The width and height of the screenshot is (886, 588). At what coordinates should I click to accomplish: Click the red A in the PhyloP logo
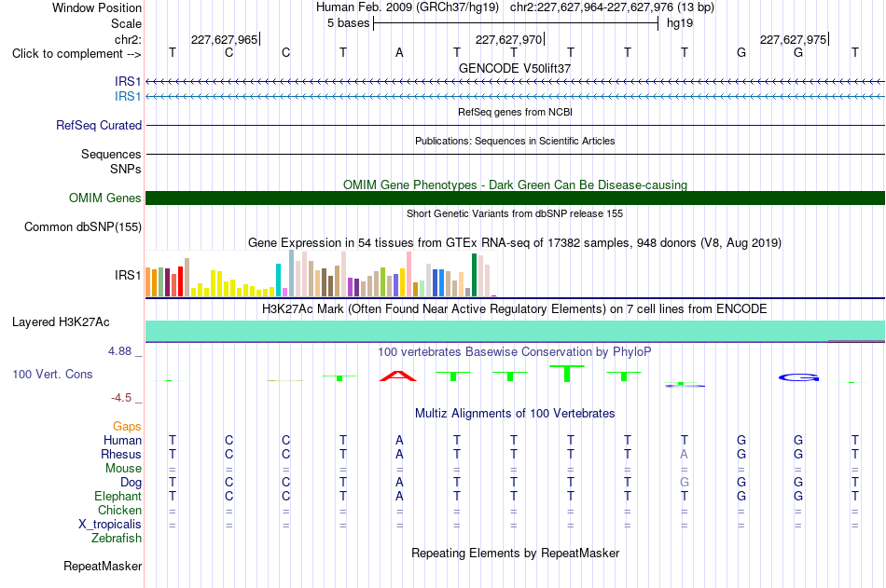click(x=398, y=376)
